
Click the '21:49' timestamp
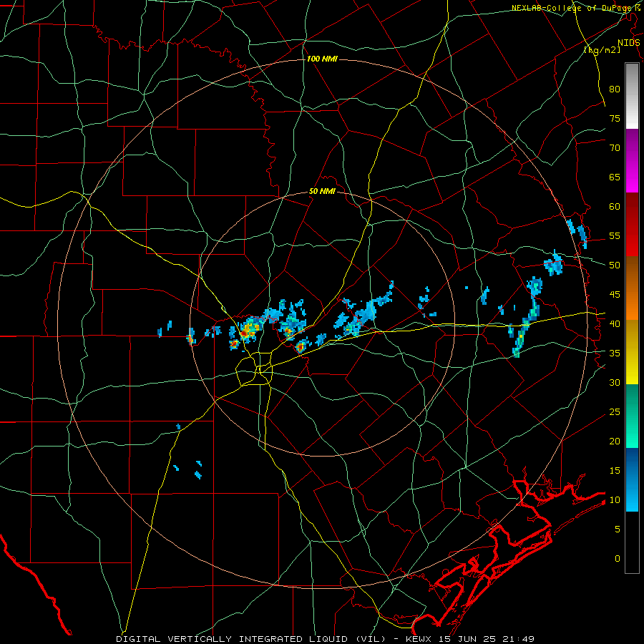point(518,639)
